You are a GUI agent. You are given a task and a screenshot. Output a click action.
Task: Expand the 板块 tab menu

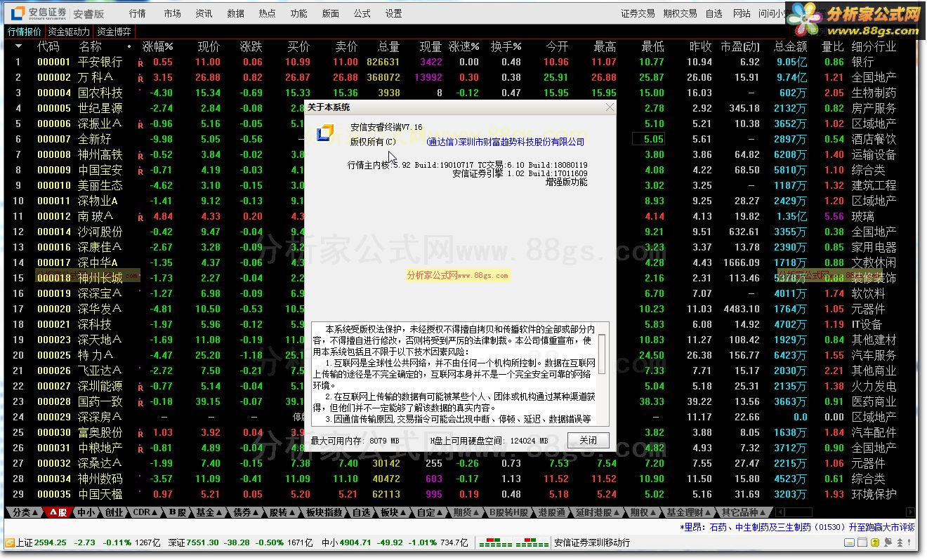[x=394, y=512]
